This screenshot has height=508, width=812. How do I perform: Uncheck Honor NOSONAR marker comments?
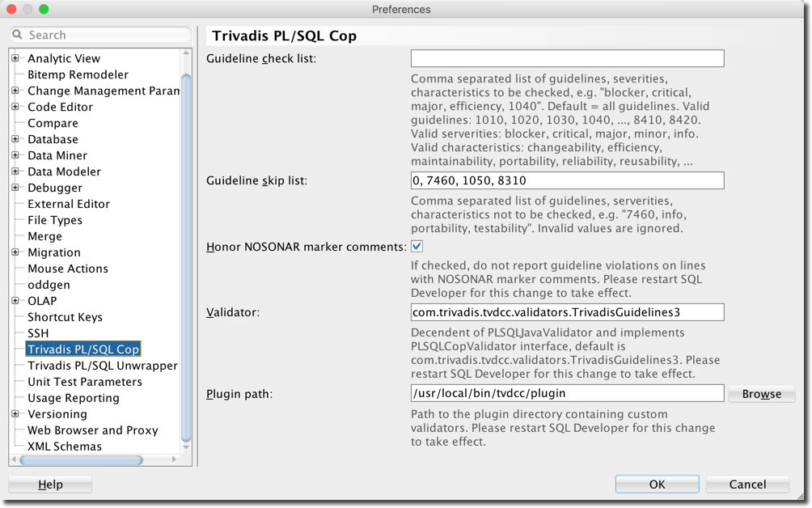[417, 247]
